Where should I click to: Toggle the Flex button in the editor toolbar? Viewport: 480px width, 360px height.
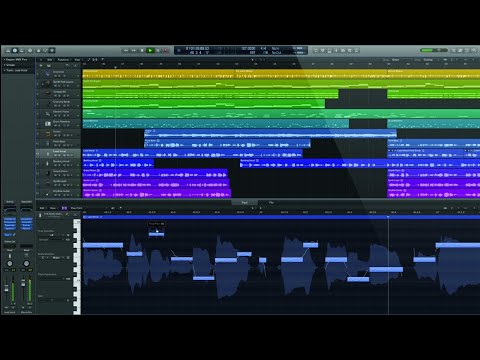64,208
